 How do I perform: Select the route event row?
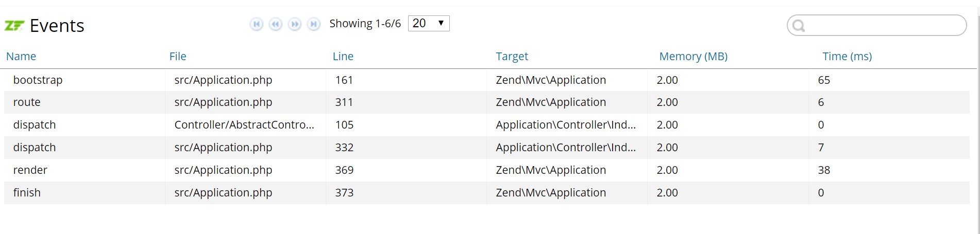pyautogui.click(x=487, y=102)
